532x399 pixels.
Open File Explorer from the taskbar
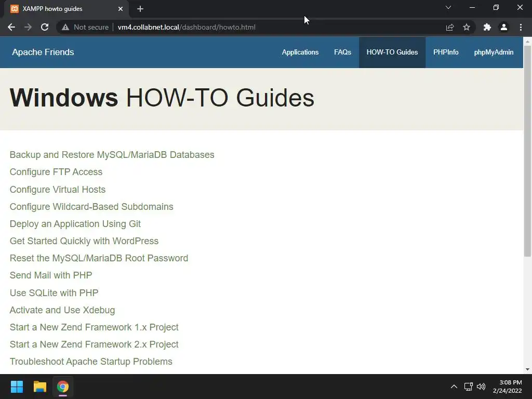tap(39, 387)
